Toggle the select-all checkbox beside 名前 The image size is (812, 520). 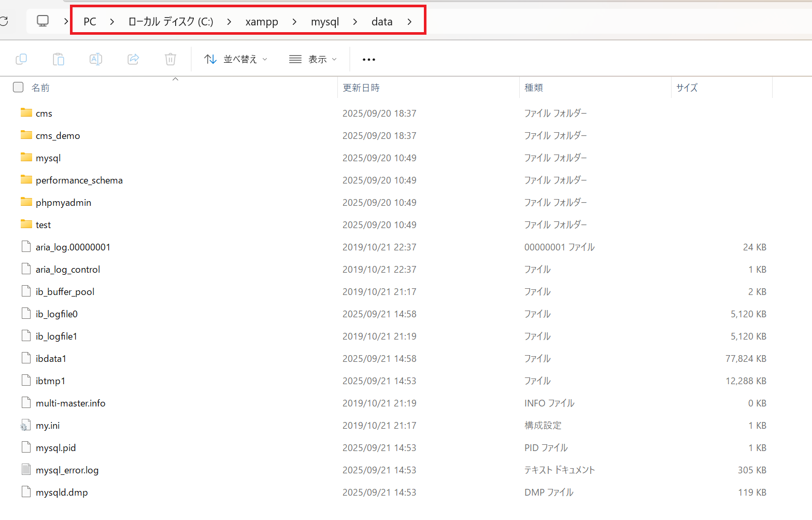[x=18, y=87]
